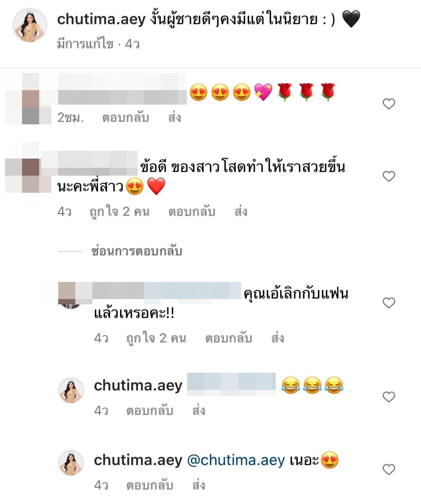The width and height of the screenshot is (421, 504).
Task: Send the laughing emoji reply using ส่ง
Action: (199, 411)
